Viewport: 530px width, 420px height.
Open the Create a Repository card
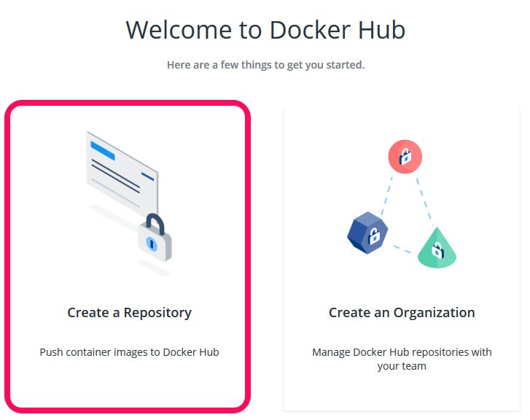point(128,255)
